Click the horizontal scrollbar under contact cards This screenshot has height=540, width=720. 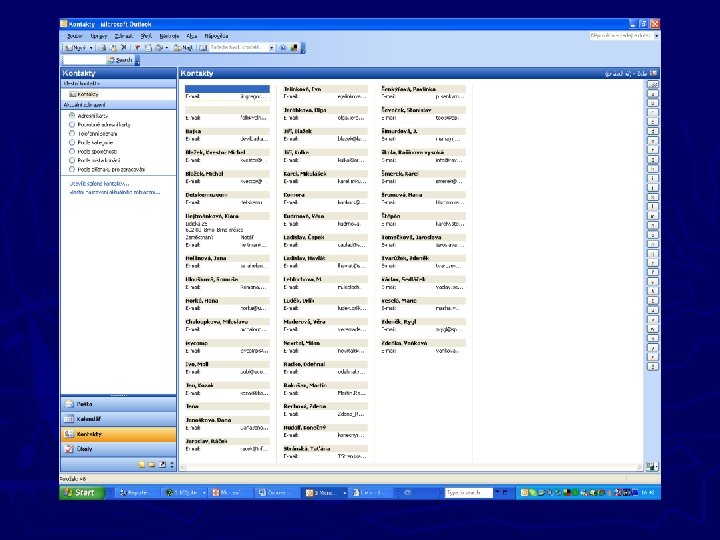(x=411, y=467)
